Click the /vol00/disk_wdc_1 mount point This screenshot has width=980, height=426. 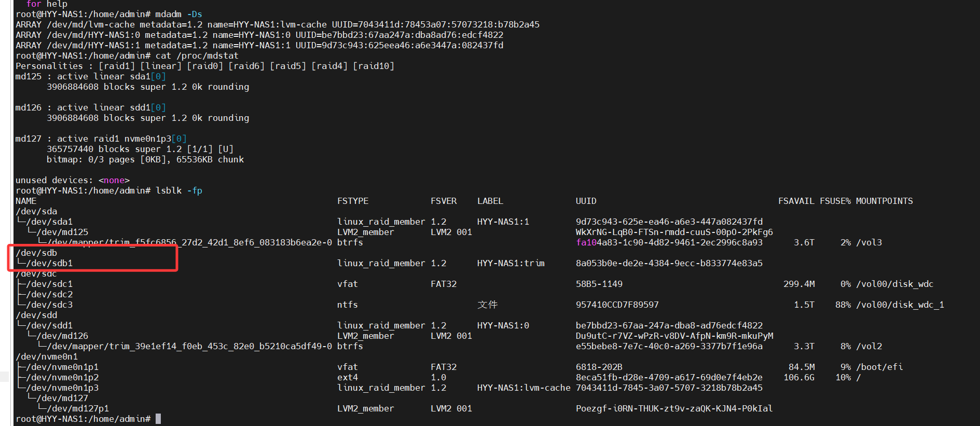[x=900, y=305]
